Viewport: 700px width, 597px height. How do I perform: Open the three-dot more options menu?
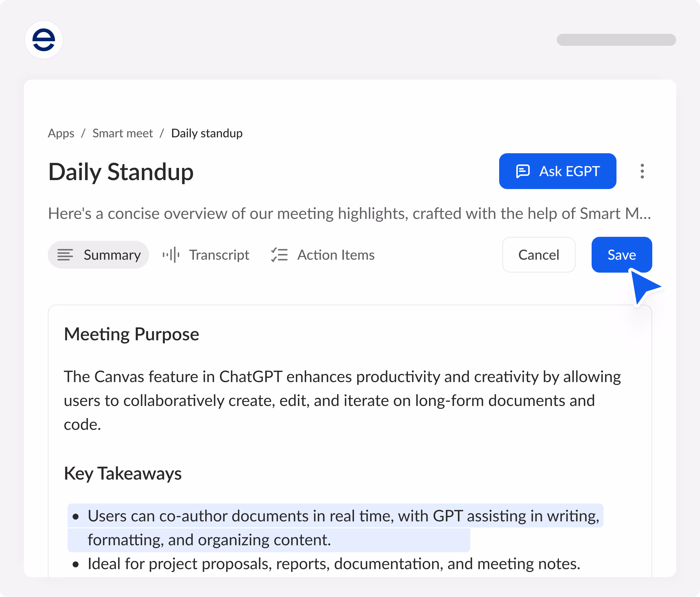click(x=642, y=171)
